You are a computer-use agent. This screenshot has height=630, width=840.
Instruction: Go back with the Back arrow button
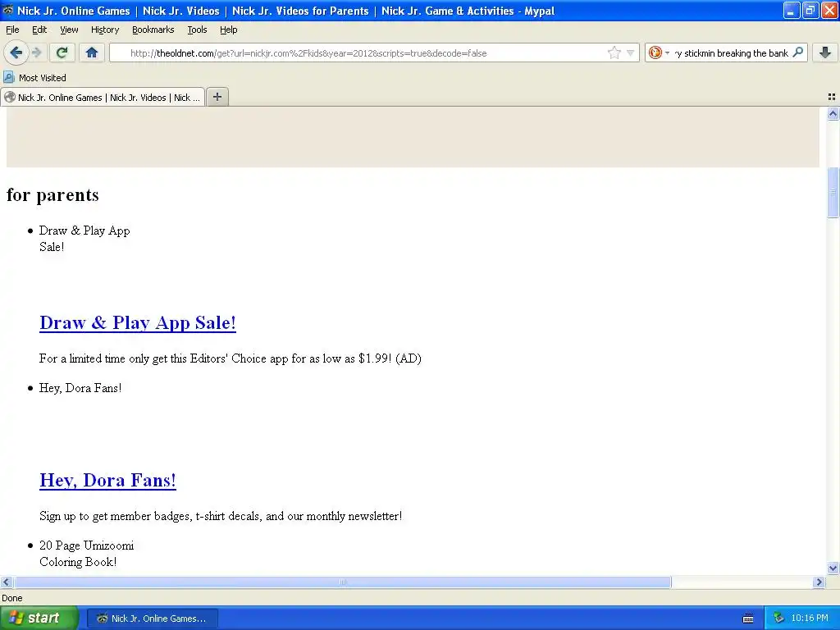click(16, 52)
